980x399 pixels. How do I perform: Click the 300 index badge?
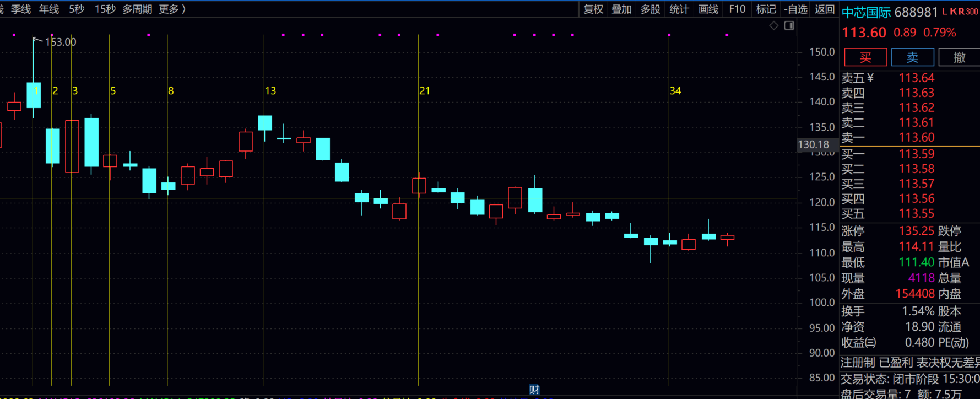click(972, 12)
